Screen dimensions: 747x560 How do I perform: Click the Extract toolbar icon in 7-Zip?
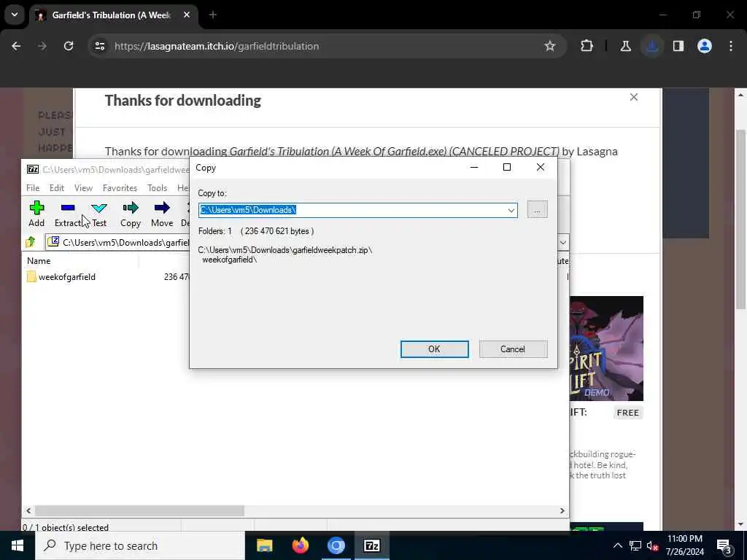[x=68, y=208]
